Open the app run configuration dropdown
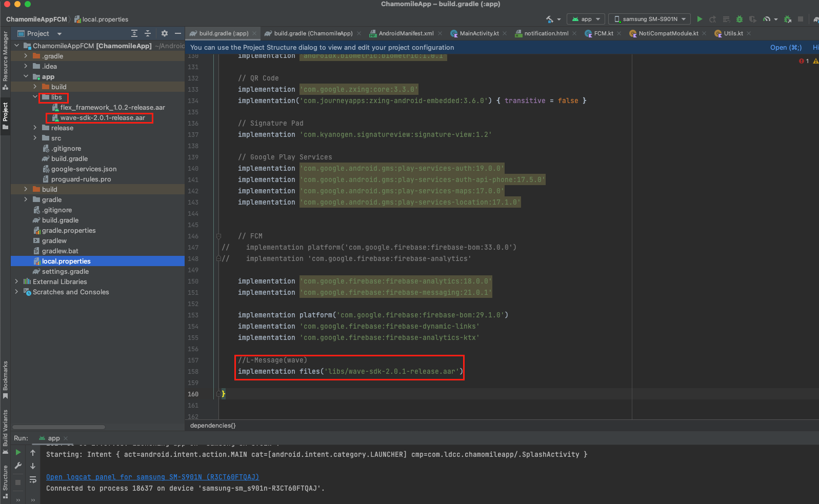Viewport: 819px width, 504px height. tap(586, 19)
